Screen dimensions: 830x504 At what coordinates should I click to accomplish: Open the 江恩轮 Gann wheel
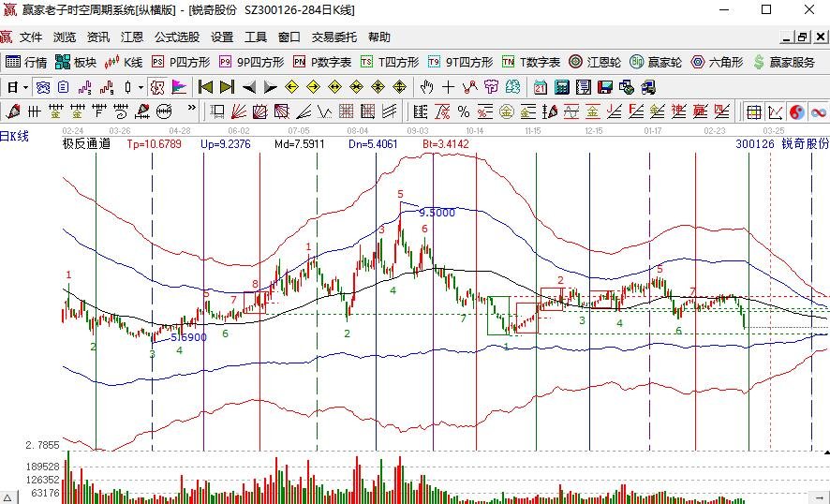[x=595, y=63]
